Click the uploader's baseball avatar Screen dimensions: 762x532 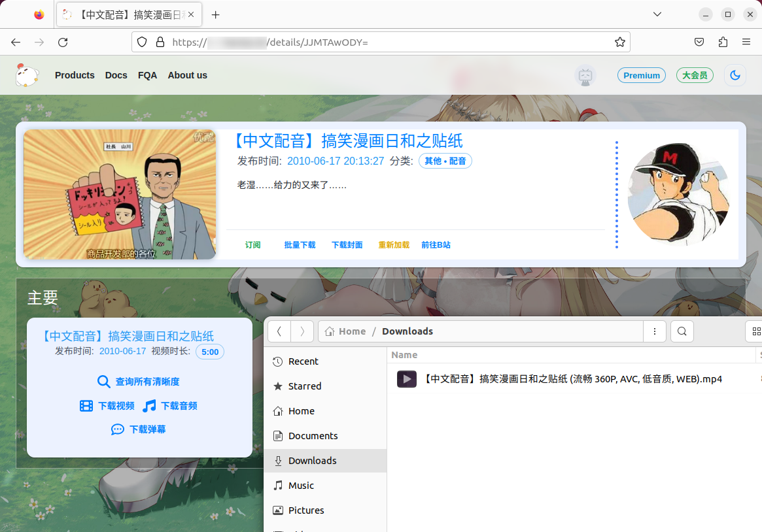click(x=678, y=194)
